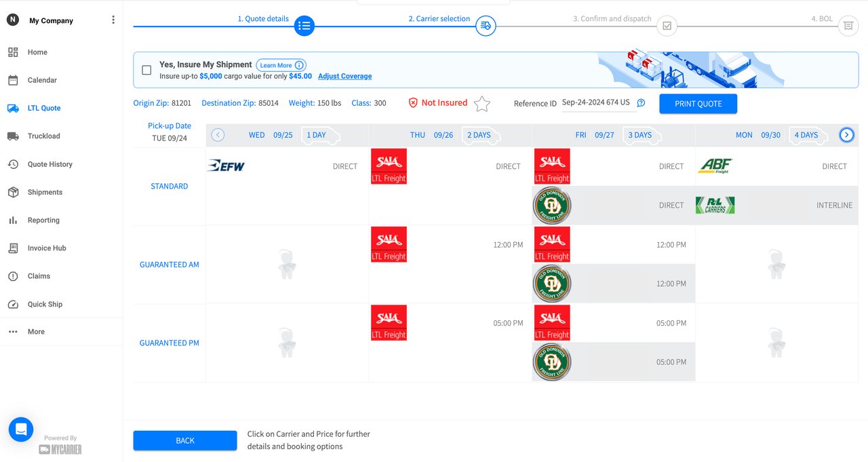Go to previous dates with left arrow
The width and height of the screenshot is (868, 462).
pyautogui.click(x=218, y=135)
